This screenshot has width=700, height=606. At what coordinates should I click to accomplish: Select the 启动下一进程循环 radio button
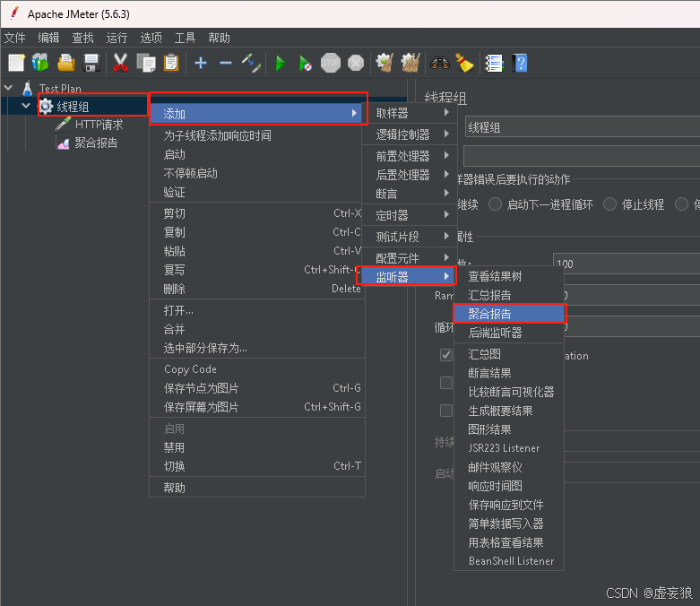point(495,204)
